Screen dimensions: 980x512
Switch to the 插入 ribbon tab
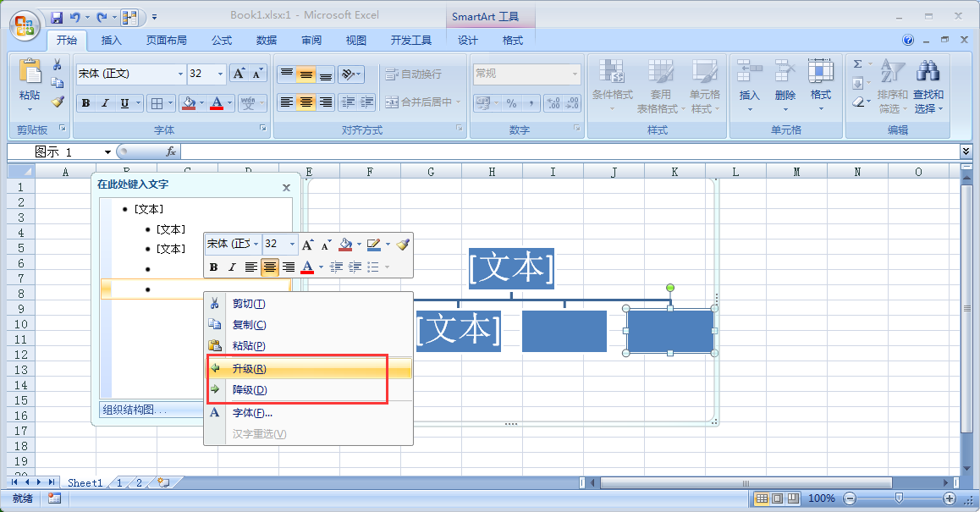tap(111, 40)
